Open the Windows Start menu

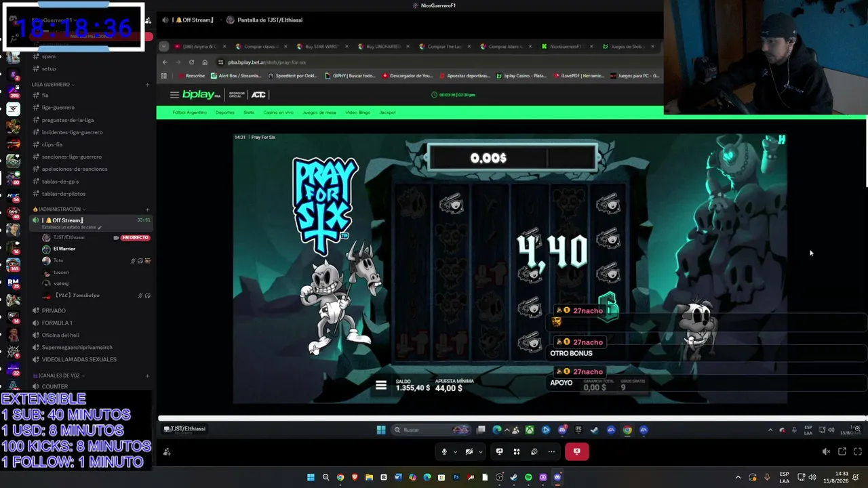click(x=311, y=477)
